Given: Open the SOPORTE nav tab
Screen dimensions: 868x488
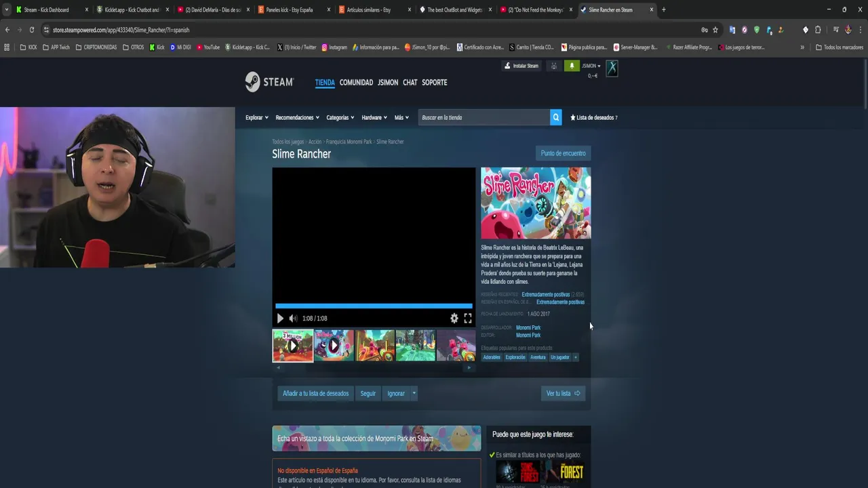Looking at the screenshot, I should click(435, 83).
